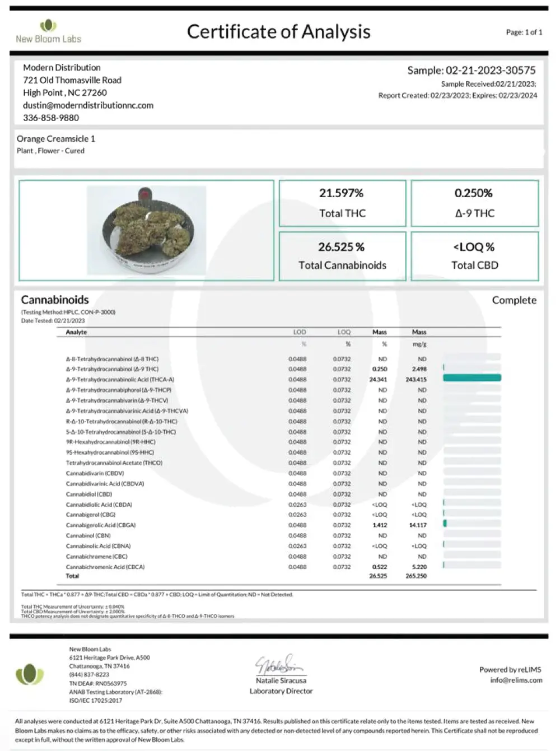Click the Laboratory Director title text
The image size is (560, 751).
pyautogui.click(x=281, y=691)
